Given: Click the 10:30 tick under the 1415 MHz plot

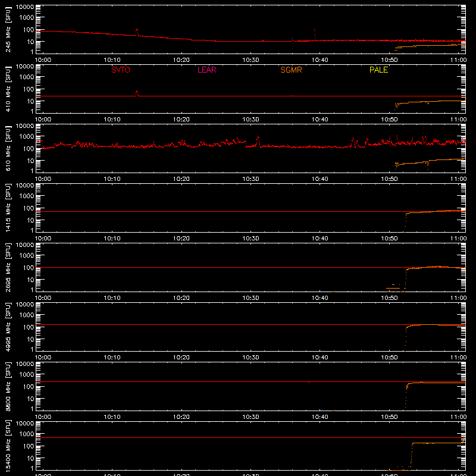Looking at the screenshot, I should pos(250,239).
